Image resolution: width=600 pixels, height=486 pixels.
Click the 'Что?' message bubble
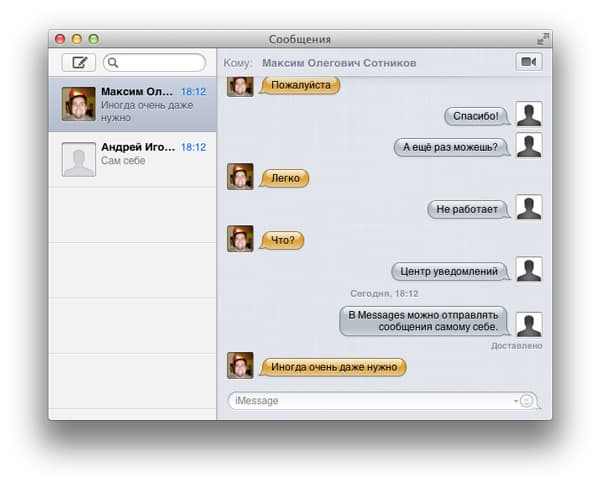click(282, 240)
